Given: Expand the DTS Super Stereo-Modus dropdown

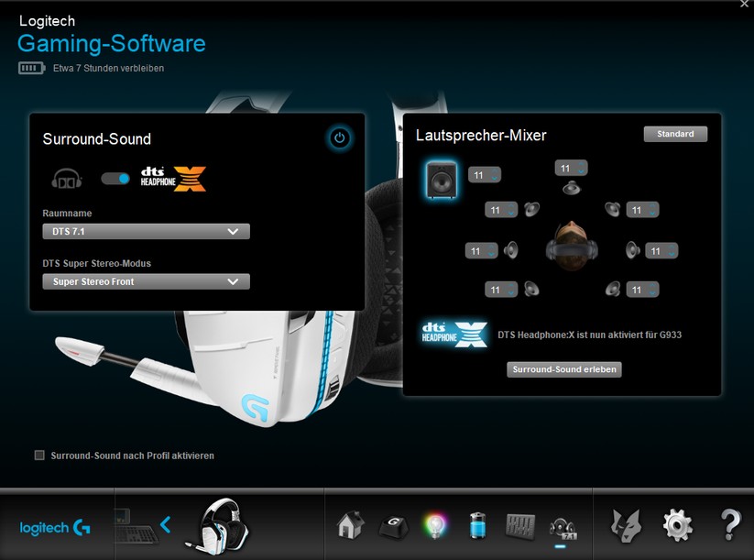Looking at the screenshot, I should [146, 282].
